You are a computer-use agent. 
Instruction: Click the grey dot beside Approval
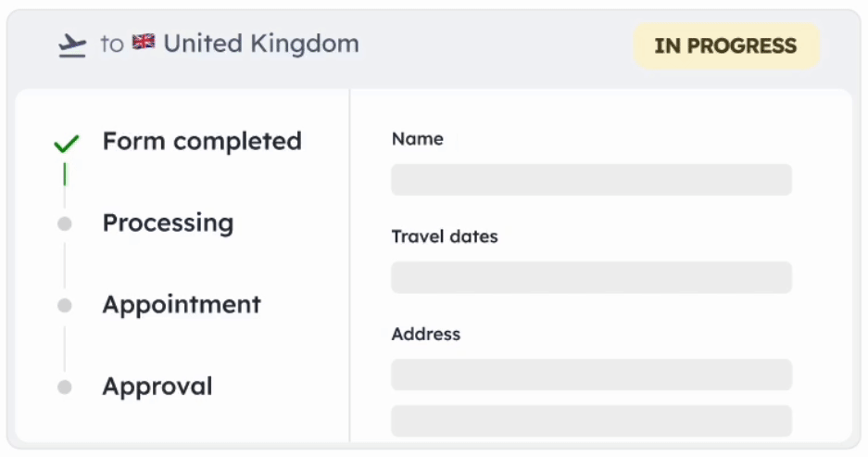(65, 387)
